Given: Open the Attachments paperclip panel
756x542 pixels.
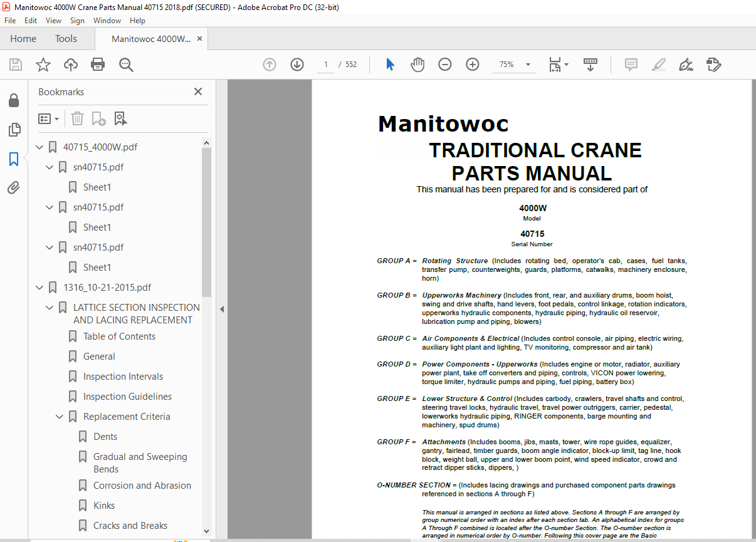Looking at the screenshot, I should (x=13, y=187).
